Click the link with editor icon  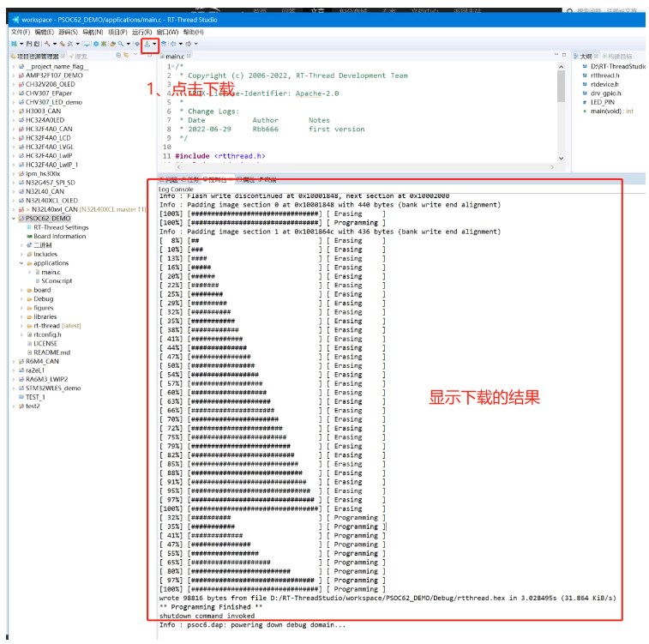pyautogui.click(x=126, y=55)
